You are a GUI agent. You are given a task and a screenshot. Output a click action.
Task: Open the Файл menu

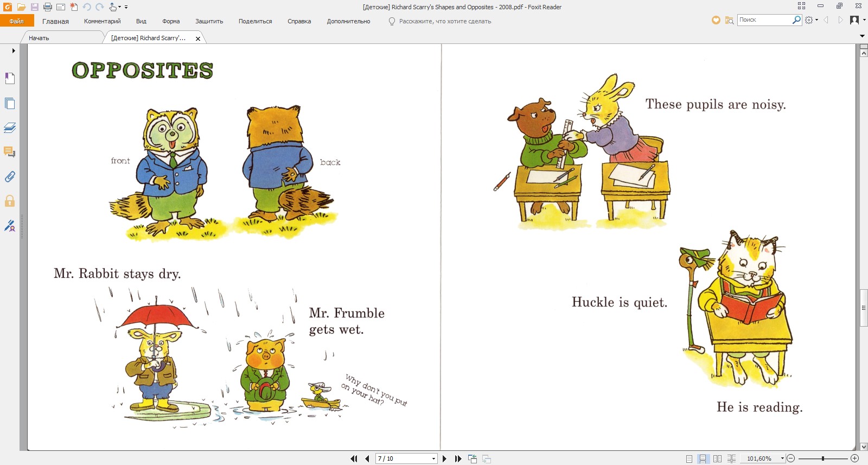[17, 21]
